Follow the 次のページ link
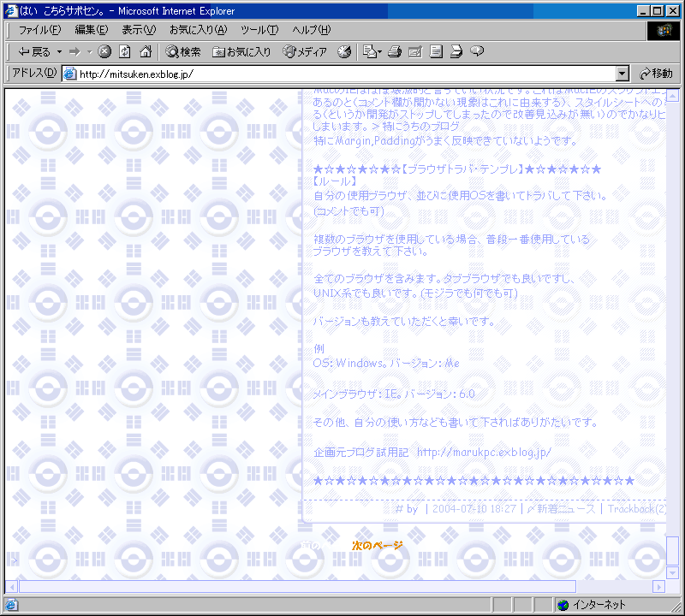The width and height of the screenshot is (685, 616). point(378,545)
